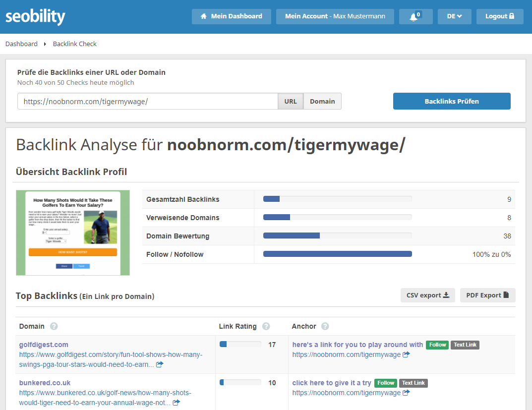Viewport: 532px width, 410px height.
Task: Click the Follow badge in golfdigest row
Action: pos(437,345)
